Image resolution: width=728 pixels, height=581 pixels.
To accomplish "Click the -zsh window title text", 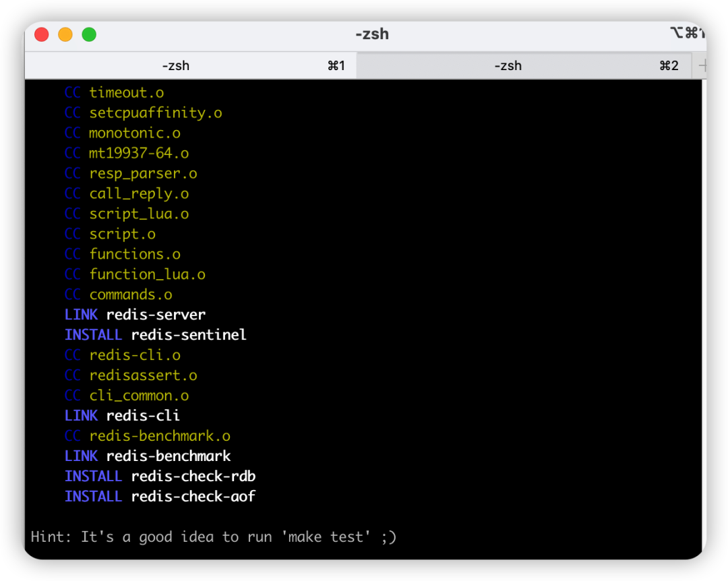I will coord(371,34).
